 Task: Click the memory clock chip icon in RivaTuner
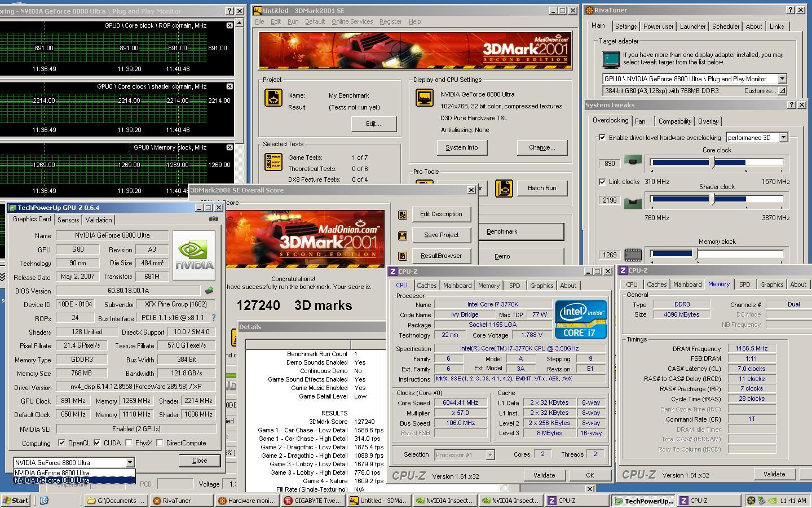(633, 255)
